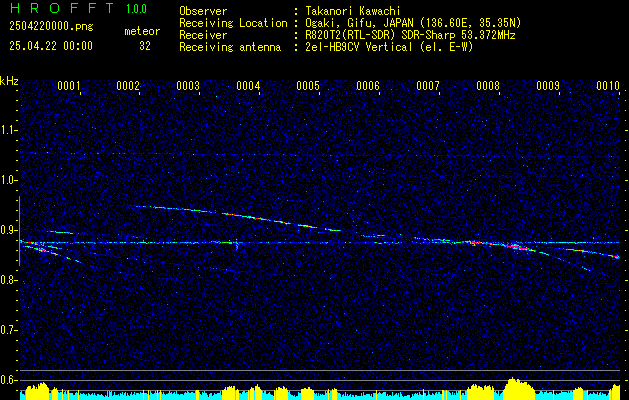
Task: Click version number 1.0.0
Action: tap(136, 8)
